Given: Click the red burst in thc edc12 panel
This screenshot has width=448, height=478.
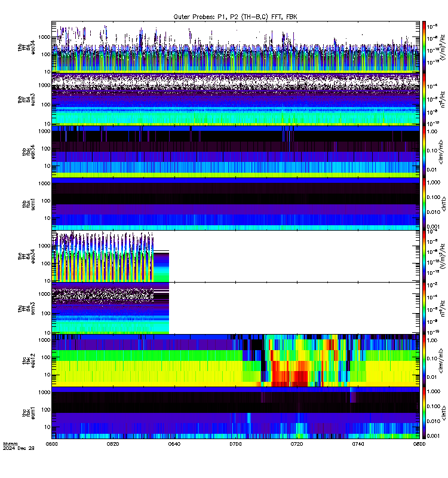Looking at the screenshot, I should click(x=290, y=373).
